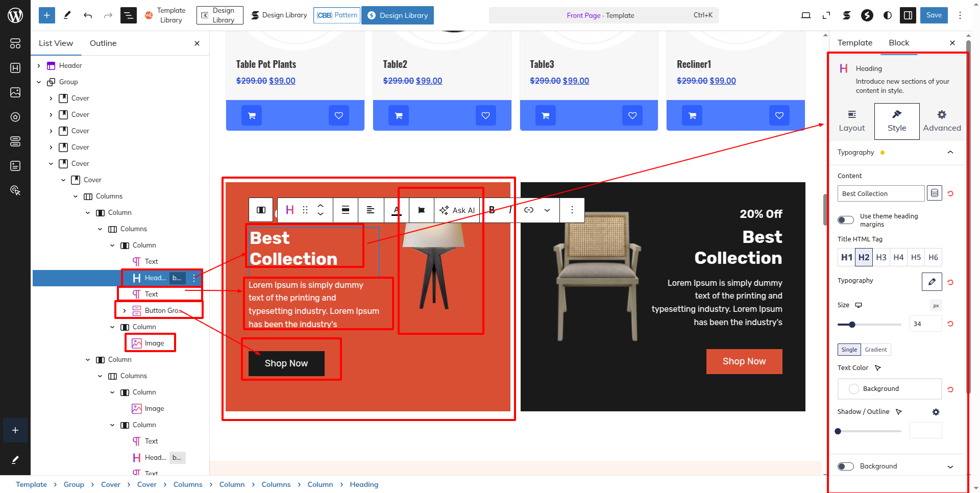Image resolution: width=980 pixels, height=493 pixels.
Task: Toggle the Background panel switch
Action: point(846,466)
